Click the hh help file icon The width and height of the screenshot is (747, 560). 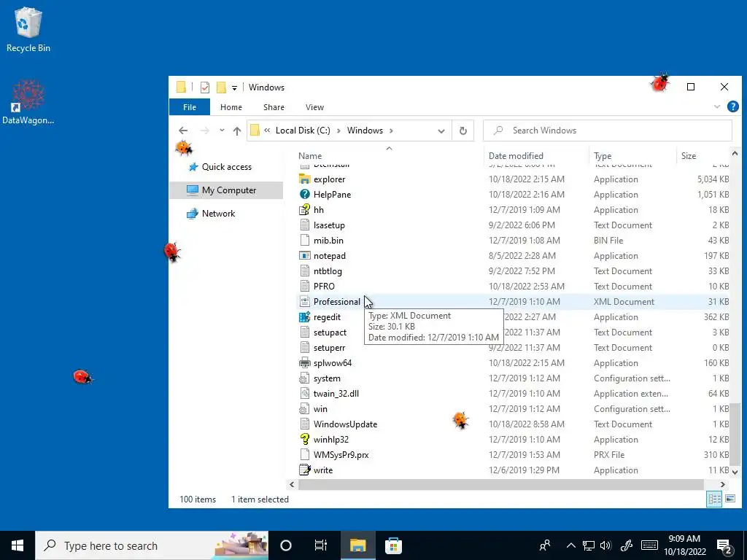pos(304,209)
